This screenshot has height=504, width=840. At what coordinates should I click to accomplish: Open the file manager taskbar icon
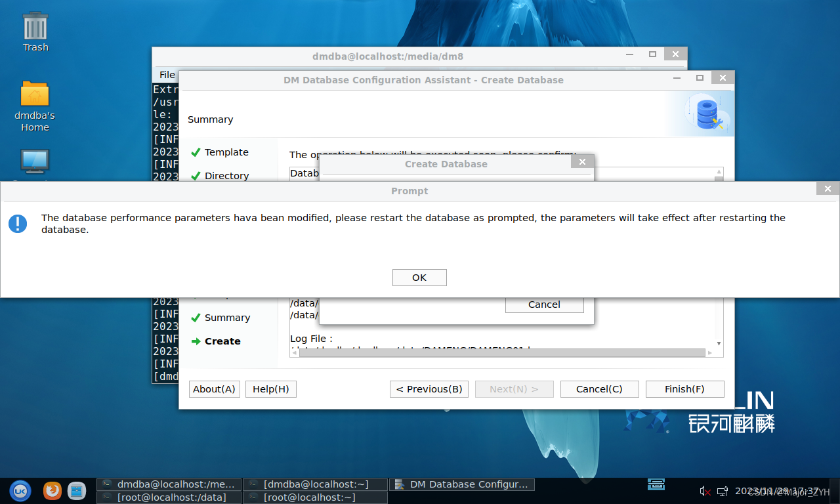77,490
